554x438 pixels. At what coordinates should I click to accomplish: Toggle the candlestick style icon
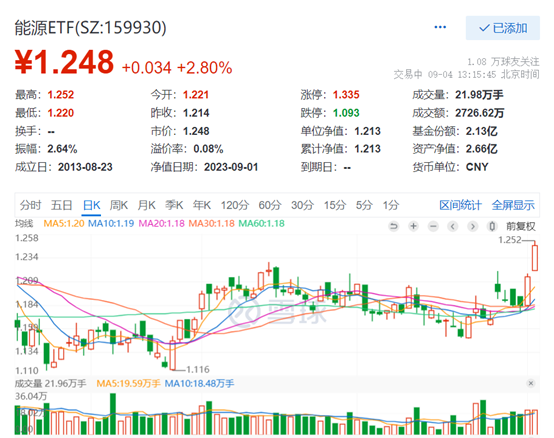pyautogui.click(x=492, y=226)
